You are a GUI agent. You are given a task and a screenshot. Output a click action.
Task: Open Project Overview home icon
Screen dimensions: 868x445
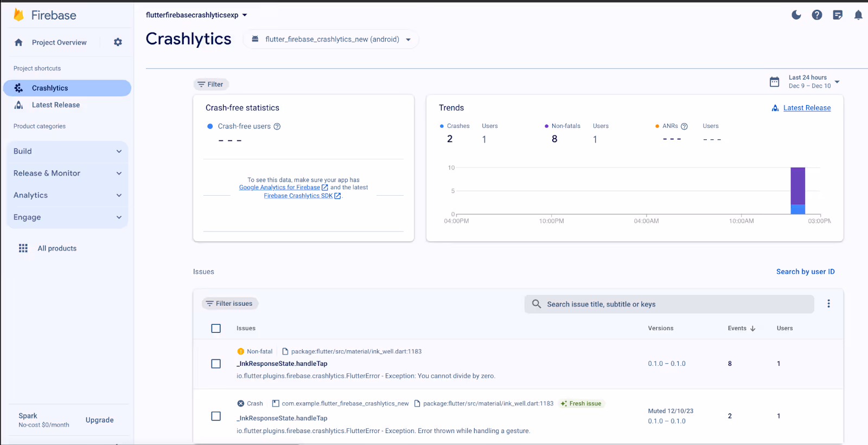[18, 42]
